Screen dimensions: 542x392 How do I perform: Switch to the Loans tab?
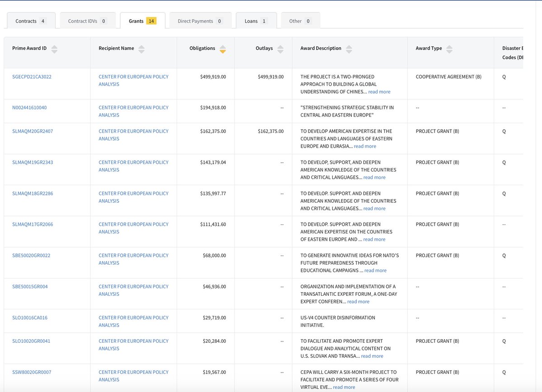[x=256, y=21]
